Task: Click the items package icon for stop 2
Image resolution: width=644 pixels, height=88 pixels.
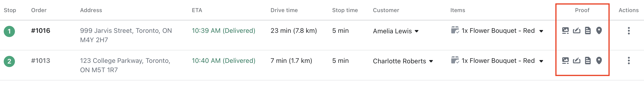Action: coord(455,60)
